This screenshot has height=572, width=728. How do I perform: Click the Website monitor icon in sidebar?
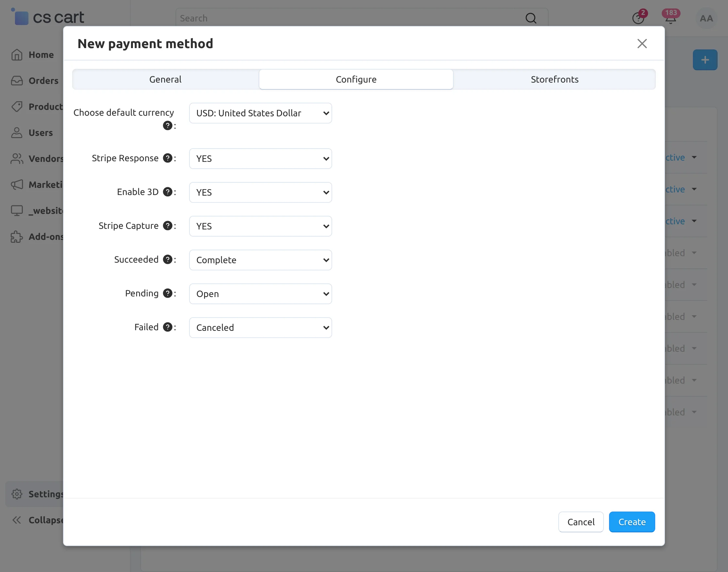17,211
